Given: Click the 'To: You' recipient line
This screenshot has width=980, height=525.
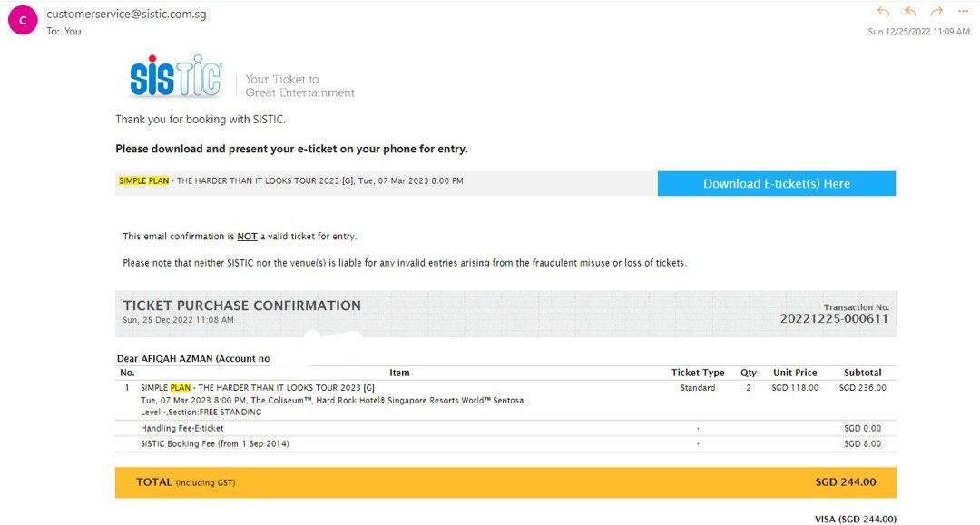Looking at the screenshot, I should tap(64, 31).
